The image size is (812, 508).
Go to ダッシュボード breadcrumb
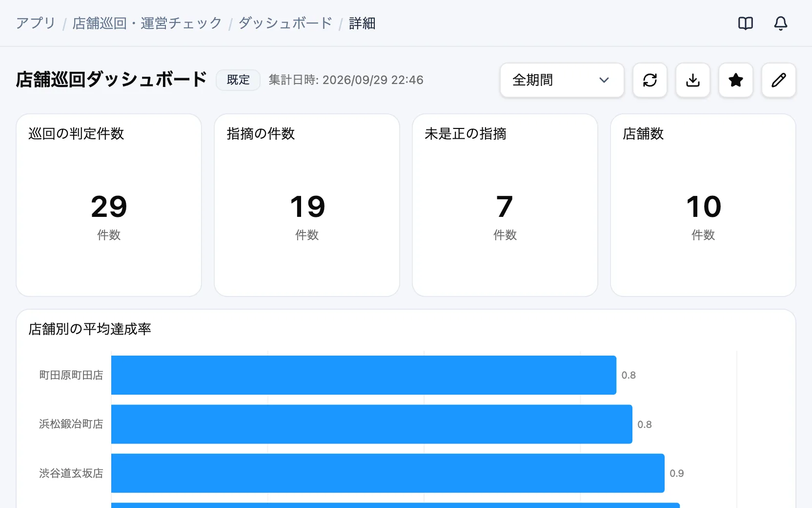point(285,23)
